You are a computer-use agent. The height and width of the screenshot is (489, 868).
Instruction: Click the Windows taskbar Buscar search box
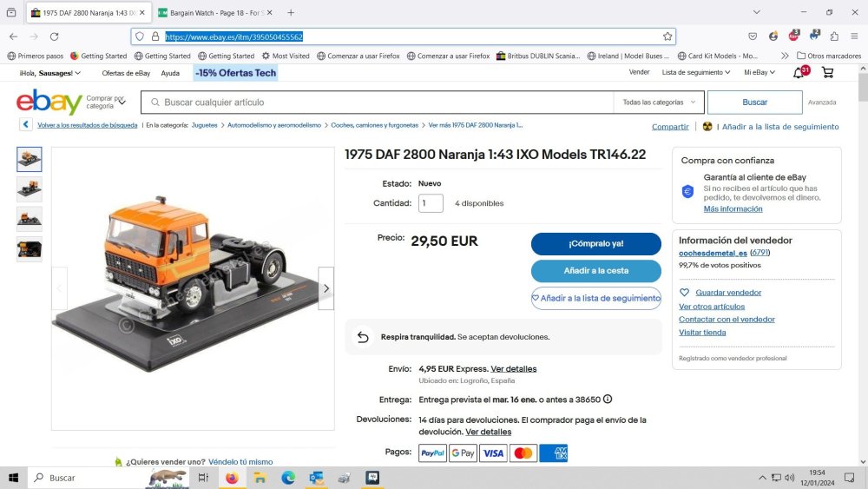(108, 478)
